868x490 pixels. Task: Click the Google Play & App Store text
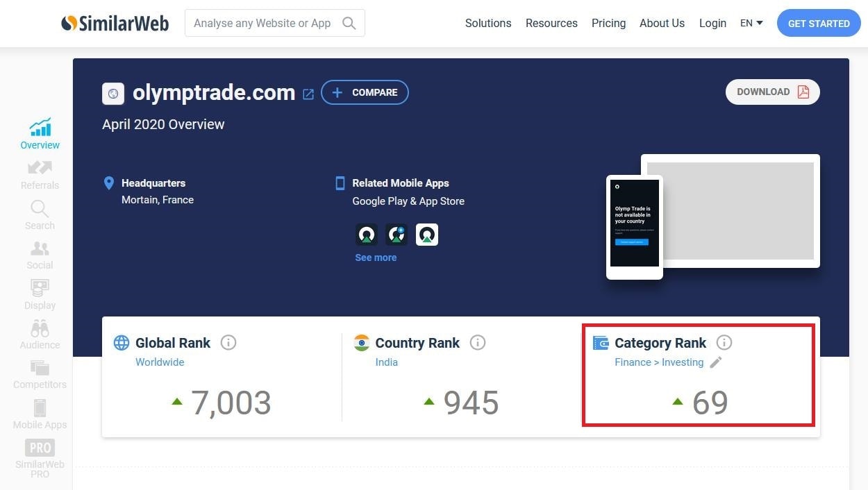tap(408, 201)
